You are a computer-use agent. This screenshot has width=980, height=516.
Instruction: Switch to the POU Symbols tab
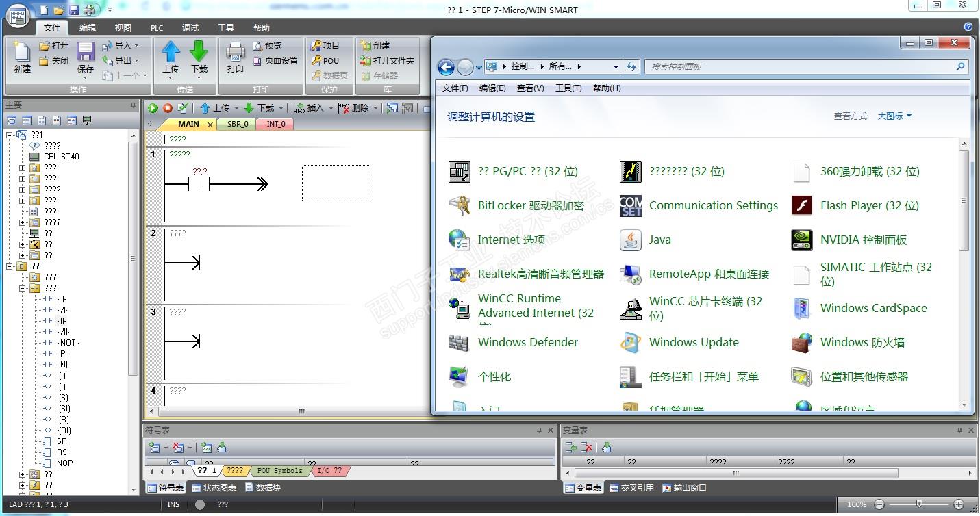tap(279, 471)
